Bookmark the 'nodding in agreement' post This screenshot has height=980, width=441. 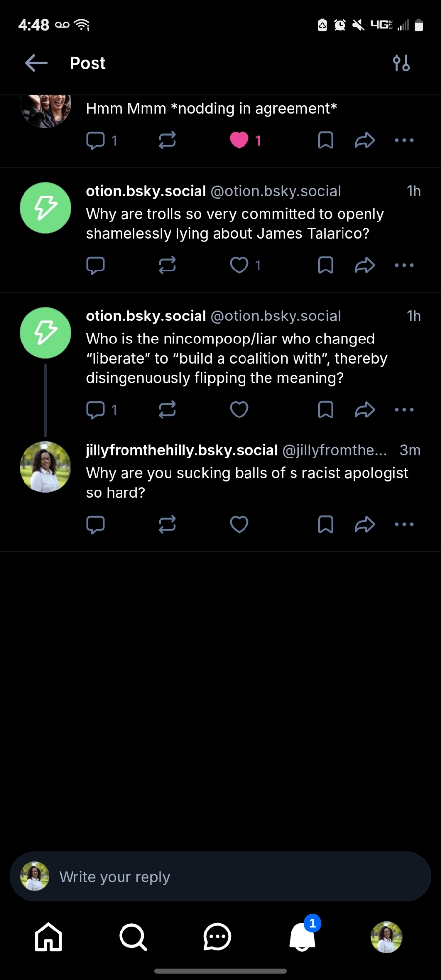click(x=326, y=140)
